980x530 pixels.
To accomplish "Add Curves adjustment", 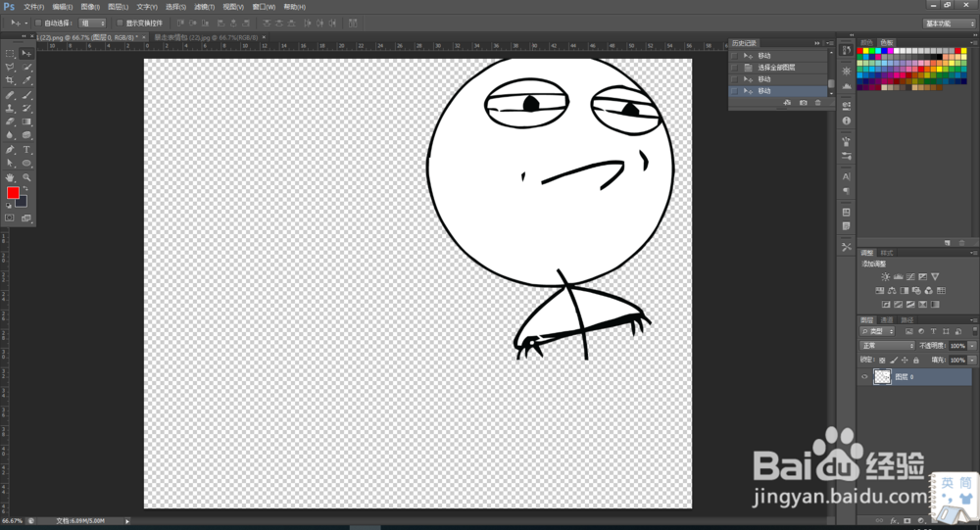I will point(910,277).
